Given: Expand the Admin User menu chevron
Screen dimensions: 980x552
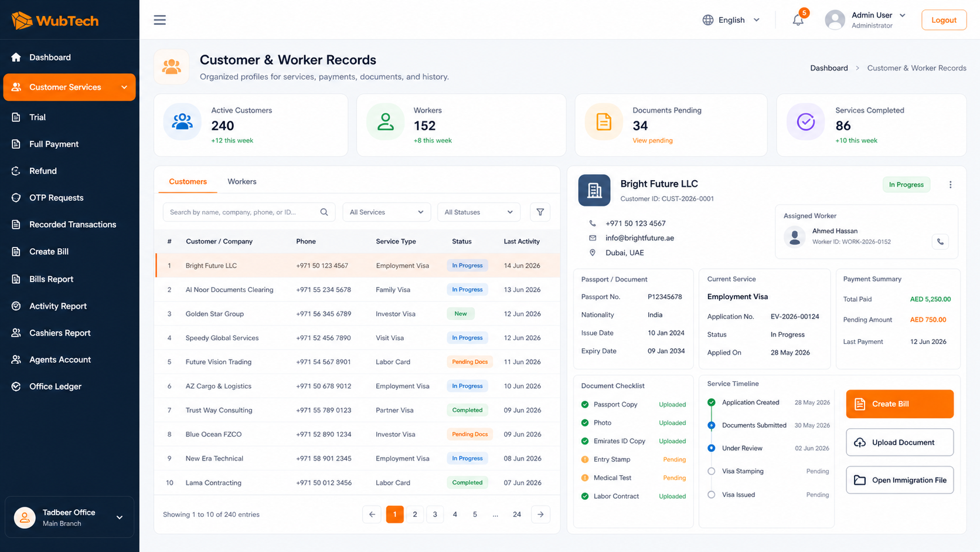Looking at the screenshot, I should [x=902, y=15].
